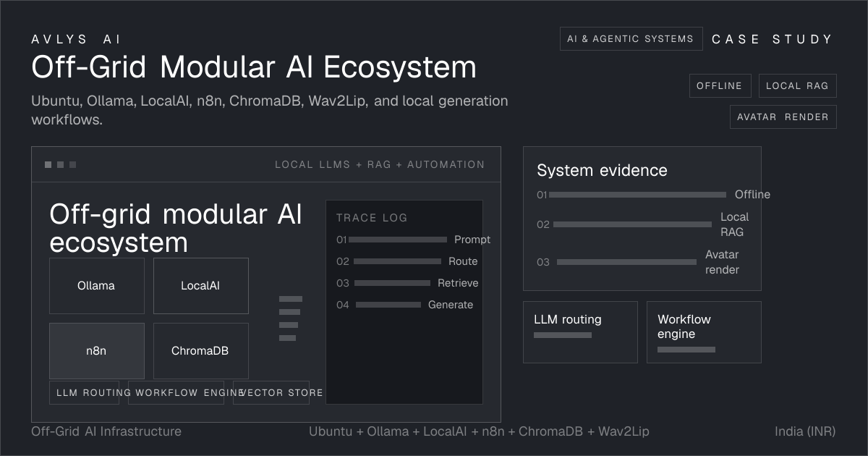The width and height of the screenshot is (868, 456).
Task: Click the CASE STUDY label
Action: pyautogui.click(x=773, y=39)
